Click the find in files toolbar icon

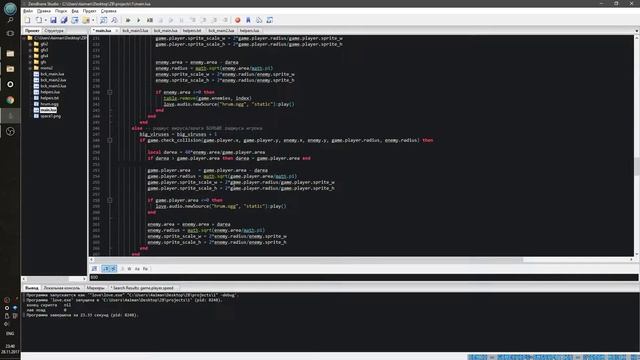point(114,20)
